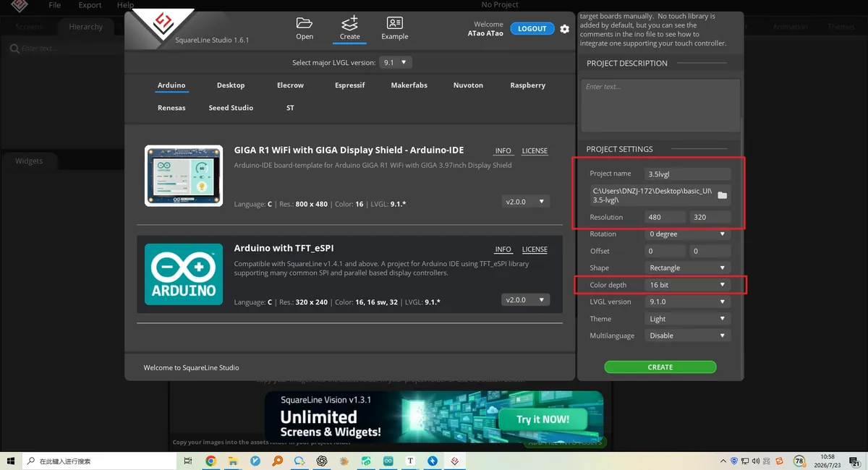Open the Export menu in background window

click(x=90, y=5)
